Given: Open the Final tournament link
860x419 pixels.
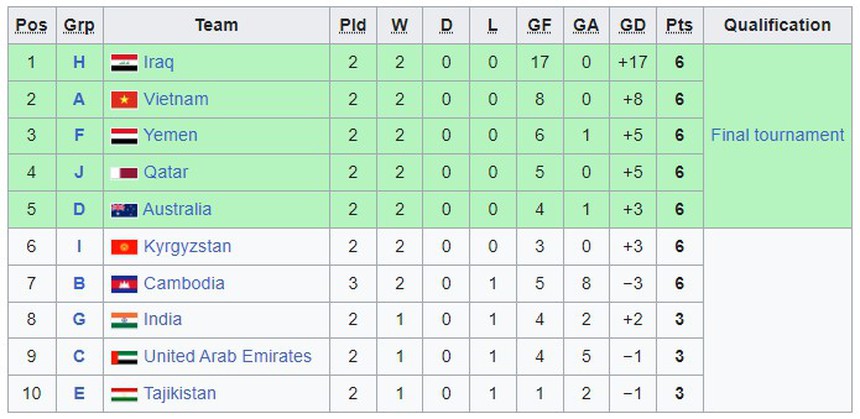Looking at the screenshot, I should [777, 135].
